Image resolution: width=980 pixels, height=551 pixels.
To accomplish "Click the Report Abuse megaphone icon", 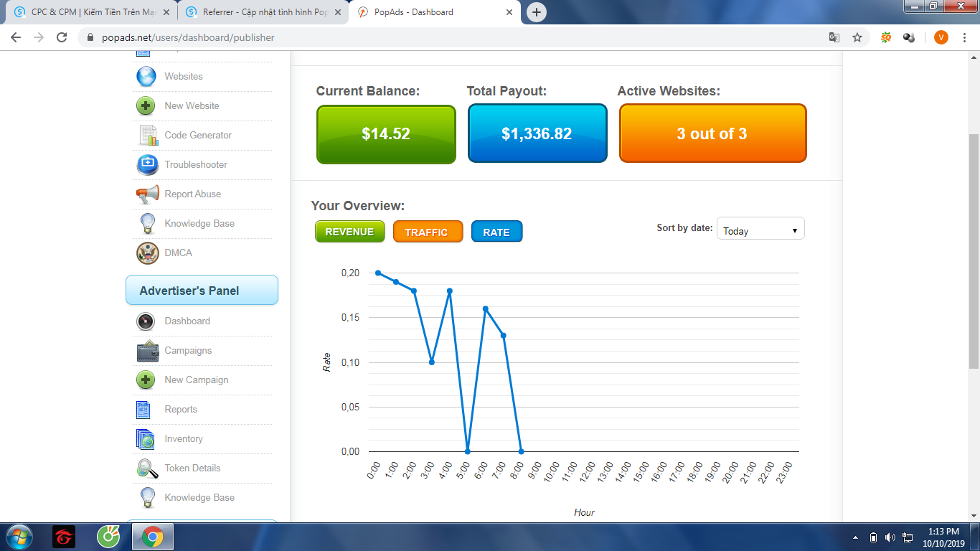I will click(x=148, y=194).
